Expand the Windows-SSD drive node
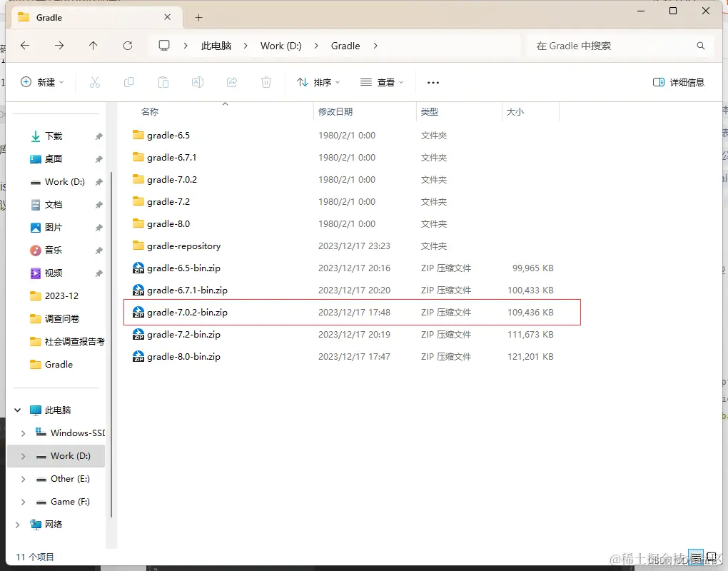This screenshot has height=571, width=728. pos(24,433)
